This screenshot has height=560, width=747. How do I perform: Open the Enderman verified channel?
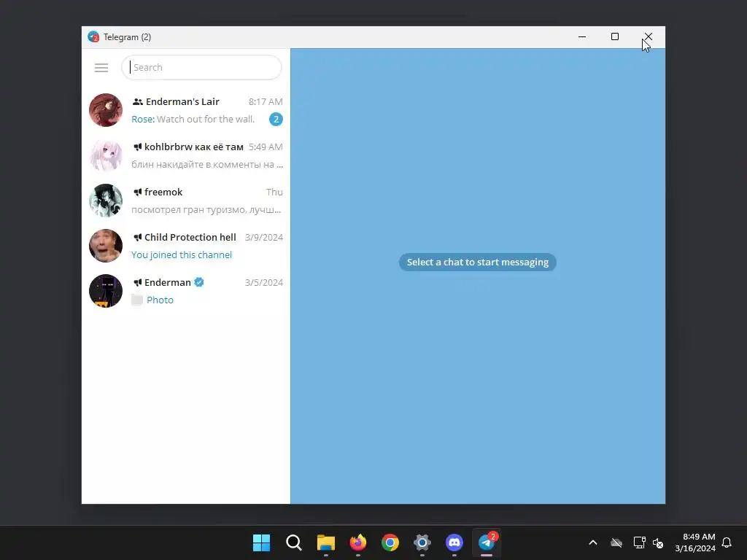pyautogui.click(x=186, y=291)
